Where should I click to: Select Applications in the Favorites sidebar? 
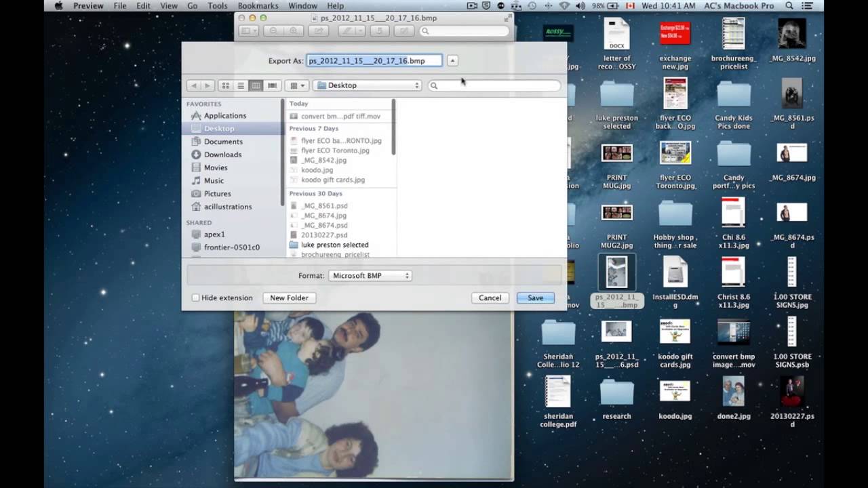[x=225, y=116]
